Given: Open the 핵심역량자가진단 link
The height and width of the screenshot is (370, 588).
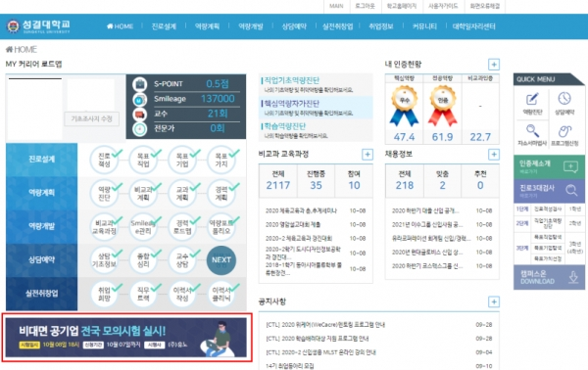Looking at the screenshot, I should (291, 103).
